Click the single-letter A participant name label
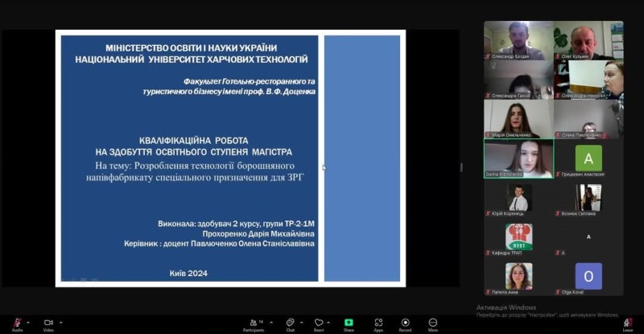This screenshot has width=644, height=334. pos(563,253)
